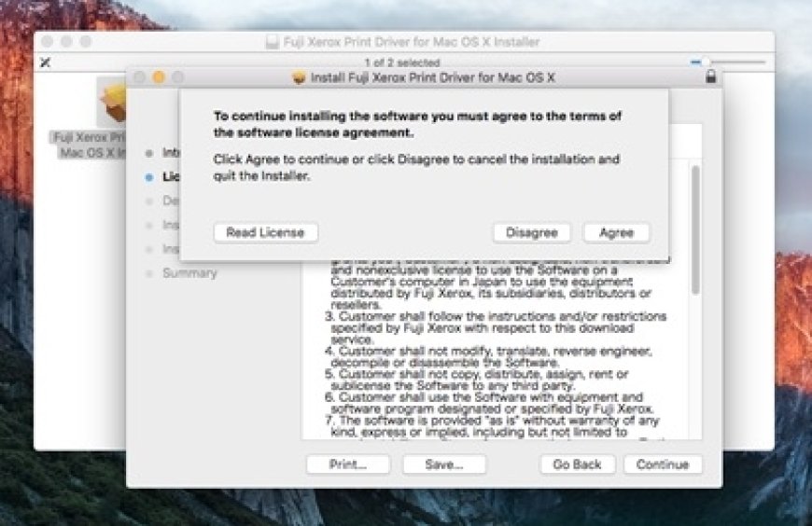
Task: Select the Summary step in sidebar
Action: [189, 273]
